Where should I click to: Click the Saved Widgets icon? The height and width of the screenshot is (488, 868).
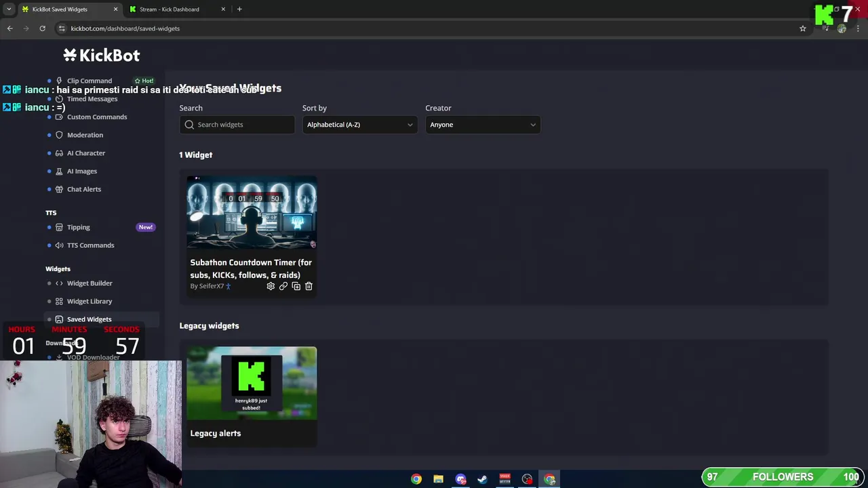[59, 319]
